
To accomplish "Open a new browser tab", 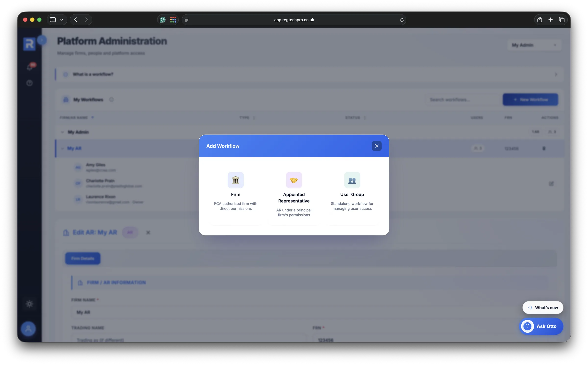I will (550, 20).
